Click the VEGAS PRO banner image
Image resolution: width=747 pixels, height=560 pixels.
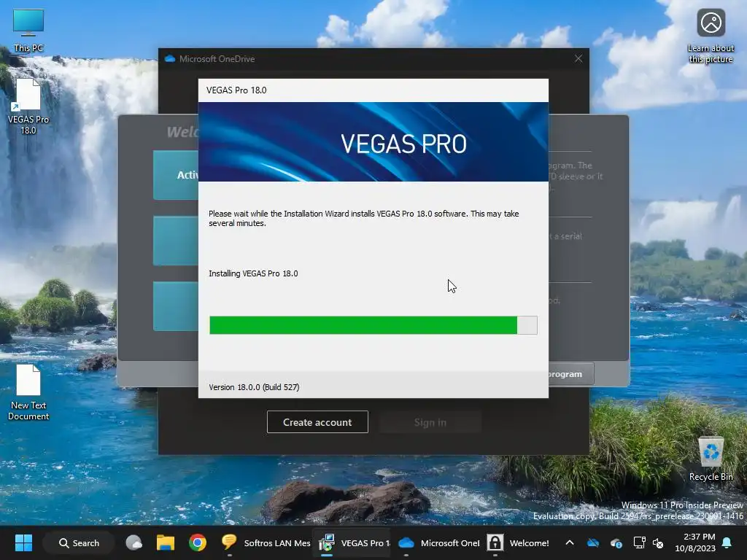(x=373, y=142)
